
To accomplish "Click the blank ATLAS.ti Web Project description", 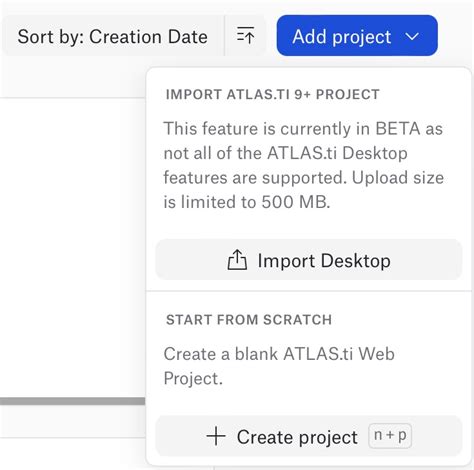I will point(279,366).
